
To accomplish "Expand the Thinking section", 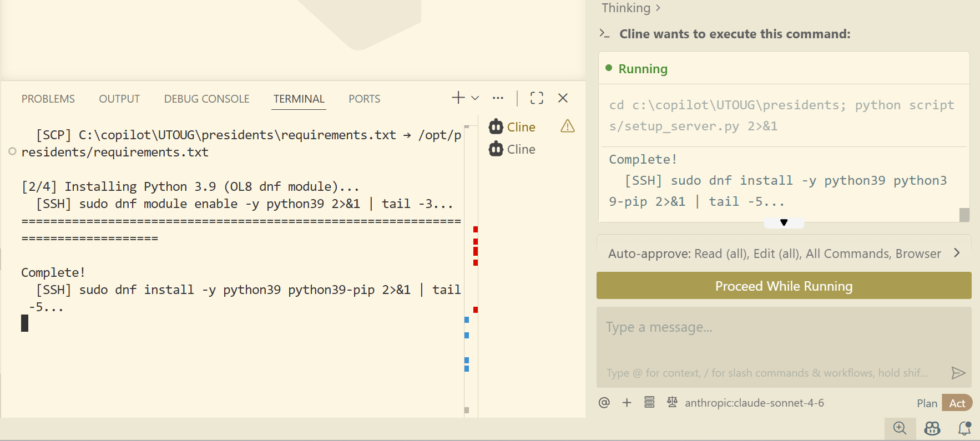I will tap(631, 8).
